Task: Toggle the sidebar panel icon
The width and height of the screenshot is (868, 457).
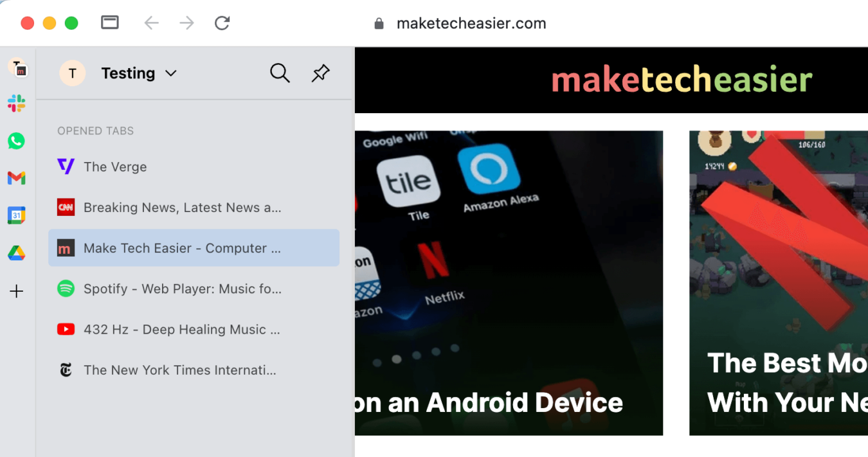Action: tap(109, 22)
